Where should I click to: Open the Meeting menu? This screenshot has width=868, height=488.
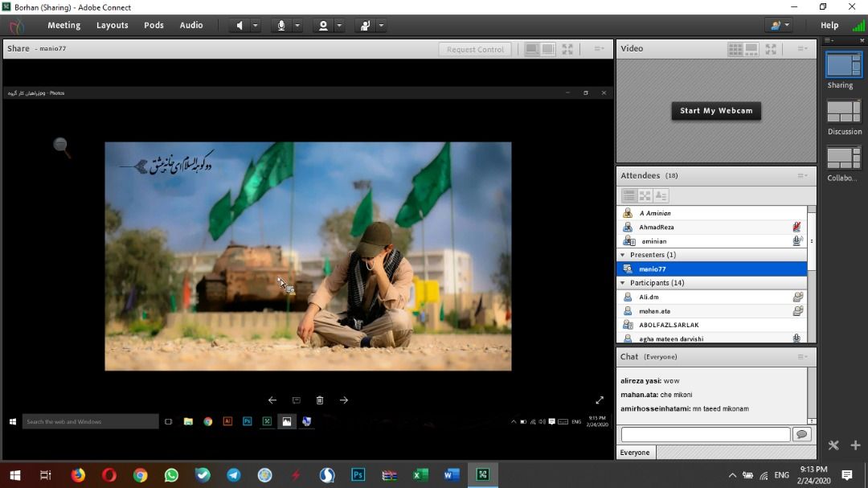click(63, 25)
